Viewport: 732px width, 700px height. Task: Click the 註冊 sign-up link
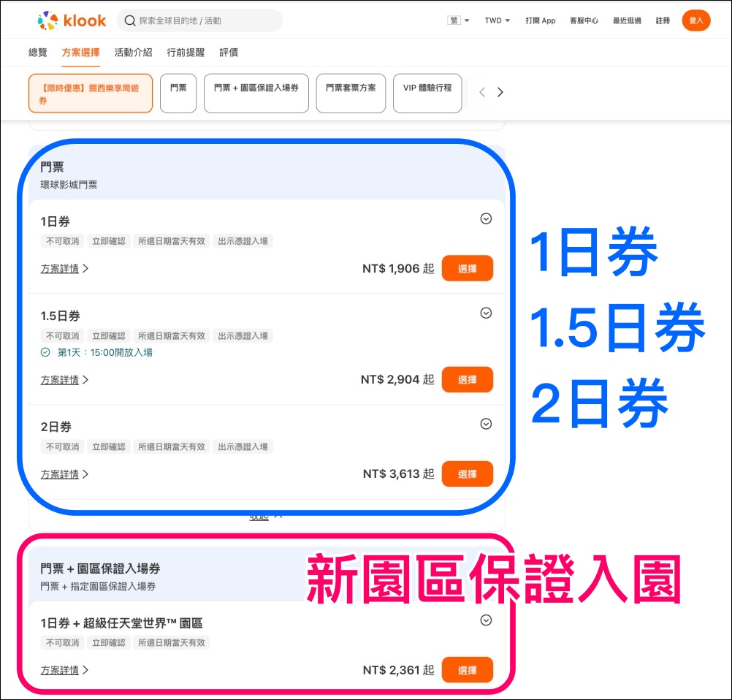coord(663,20)
